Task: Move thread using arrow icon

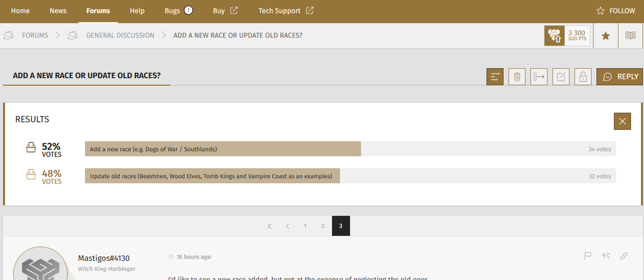Action: coord(539,77)
